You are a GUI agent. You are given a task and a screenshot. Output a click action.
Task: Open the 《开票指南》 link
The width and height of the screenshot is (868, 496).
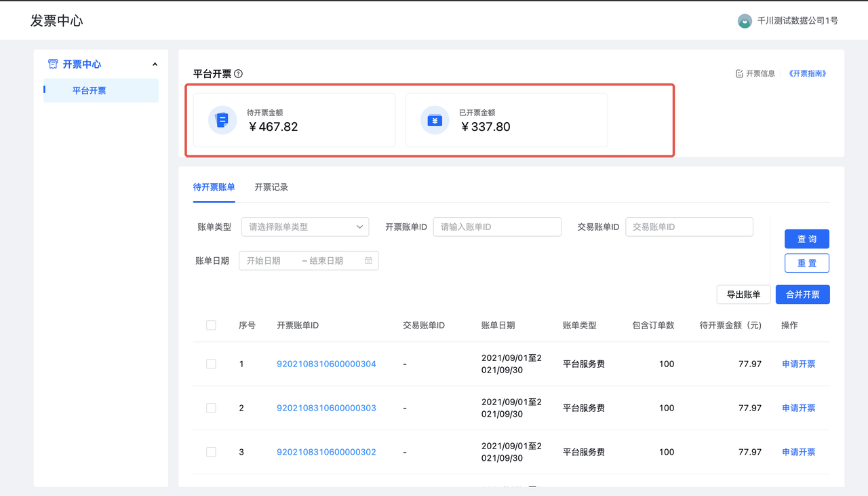pos(808,73)
